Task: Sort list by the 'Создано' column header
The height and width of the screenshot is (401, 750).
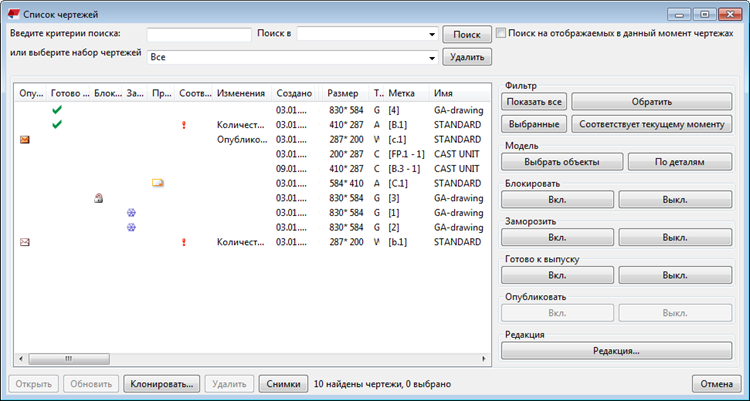Action: 295,93
